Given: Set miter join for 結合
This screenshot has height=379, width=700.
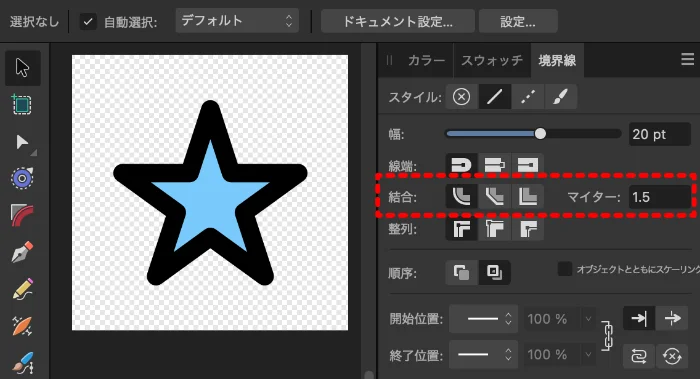Looking at the screenshot, I should [528, 196].
